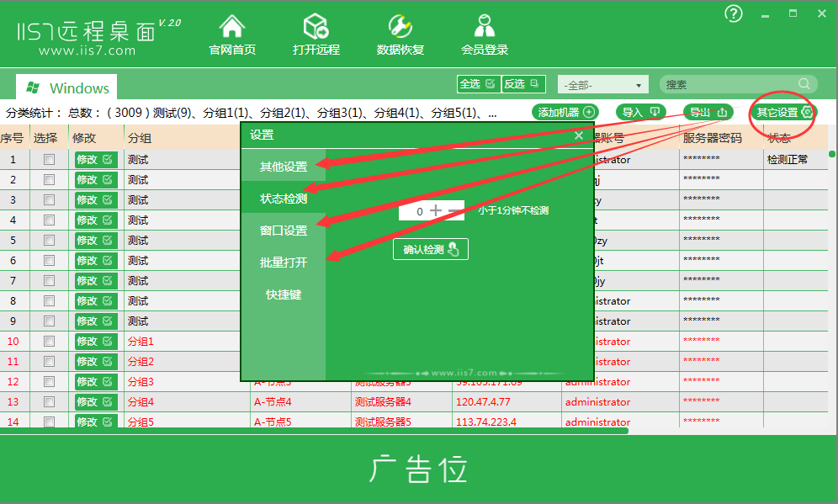Check the row 1 selection checkbox
The image size is (838, 504).
[49, 159]
